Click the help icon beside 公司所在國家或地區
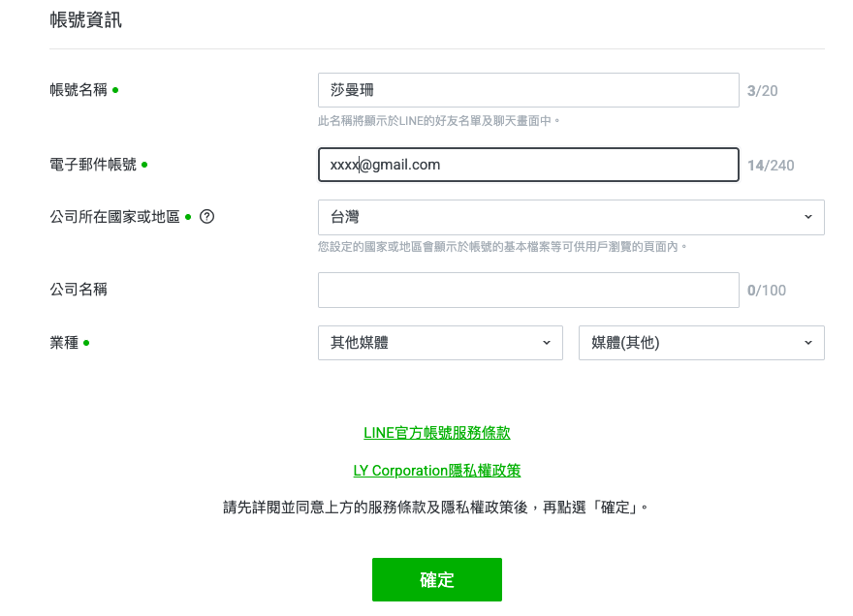This screenshot has width=853, height=616. [206, 217]
